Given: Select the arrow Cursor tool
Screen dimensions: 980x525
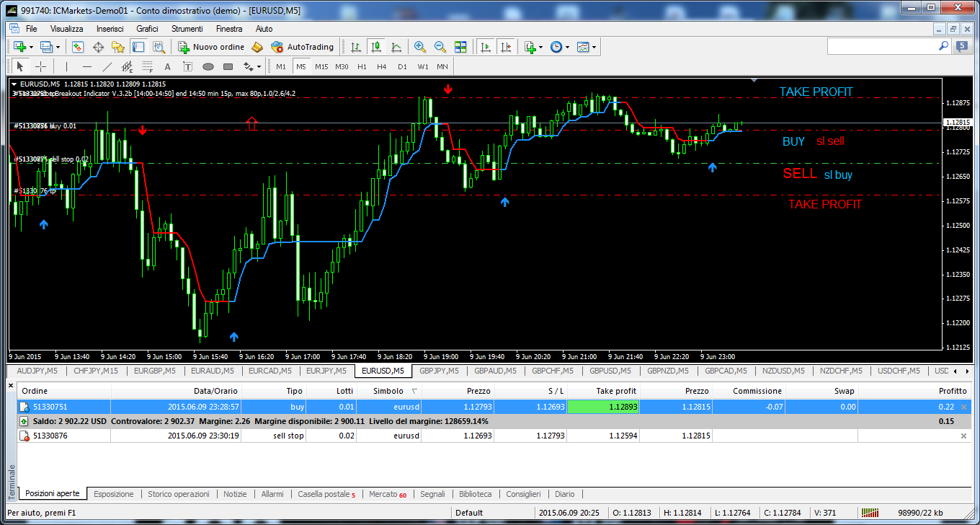Looking at the screenshot, I should click(x=20, y=66).
